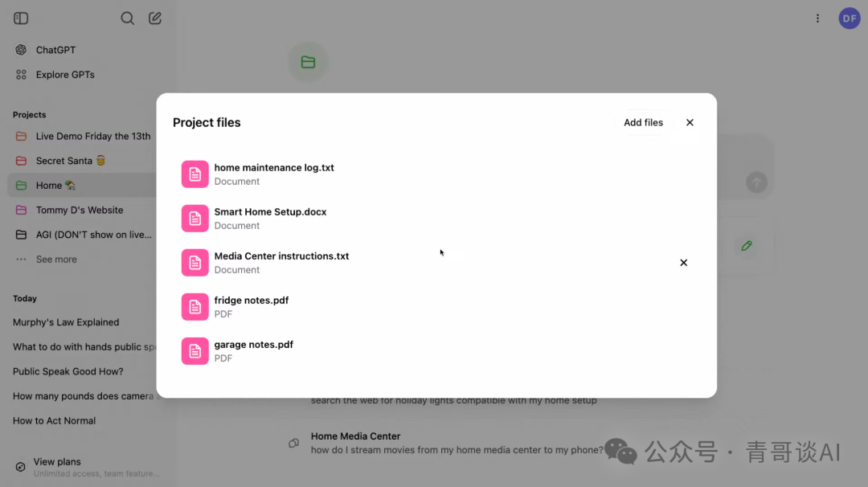This screenshot has width=868, height=487.
Task: Expand See more projects
Action: 55,260
